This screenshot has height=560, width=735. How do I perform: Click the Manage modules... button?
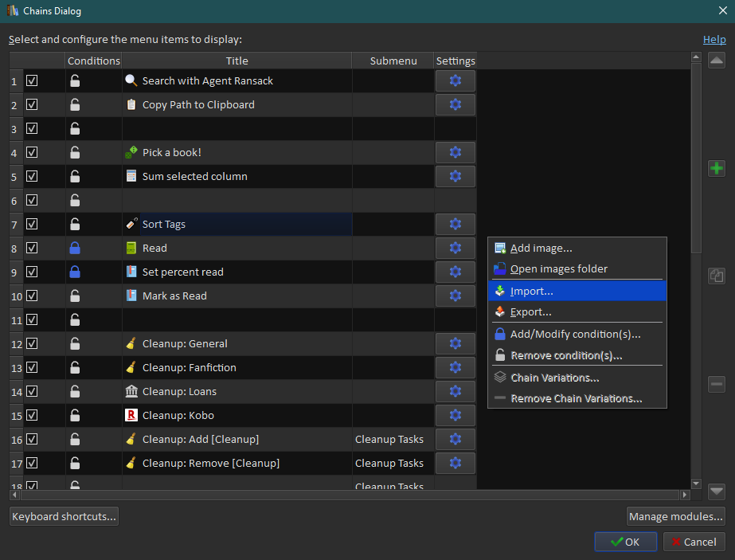[x=676, y=517]
